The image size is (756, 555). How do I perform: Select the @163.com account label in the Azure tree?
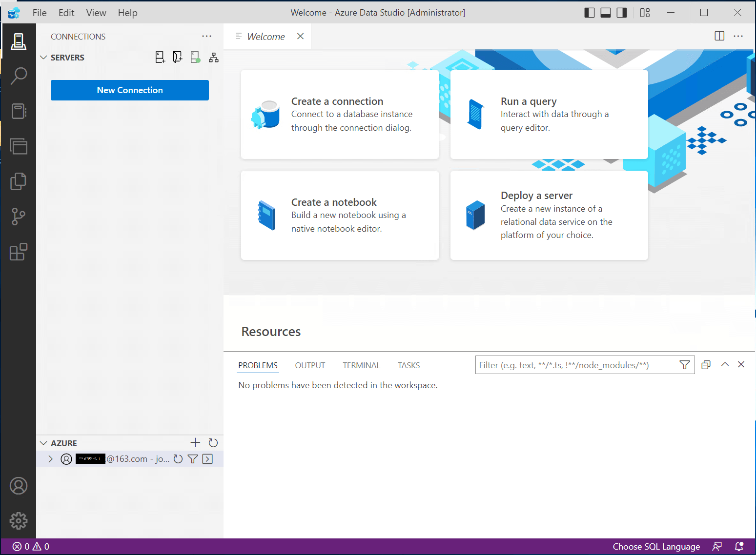(x=123, y=459)
